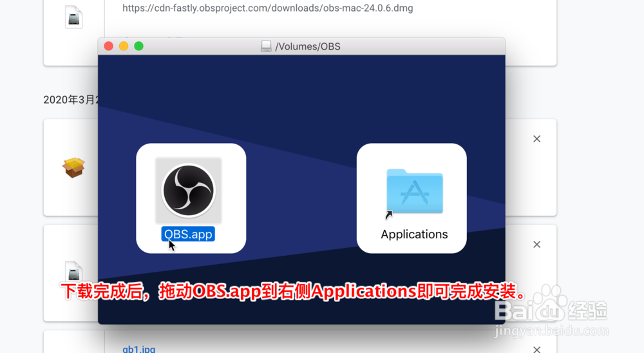The width and height of the screenshot is (644, 353).
Task: Click the dmg file icon beside the obsproject URL
Action: coord(74,17)
